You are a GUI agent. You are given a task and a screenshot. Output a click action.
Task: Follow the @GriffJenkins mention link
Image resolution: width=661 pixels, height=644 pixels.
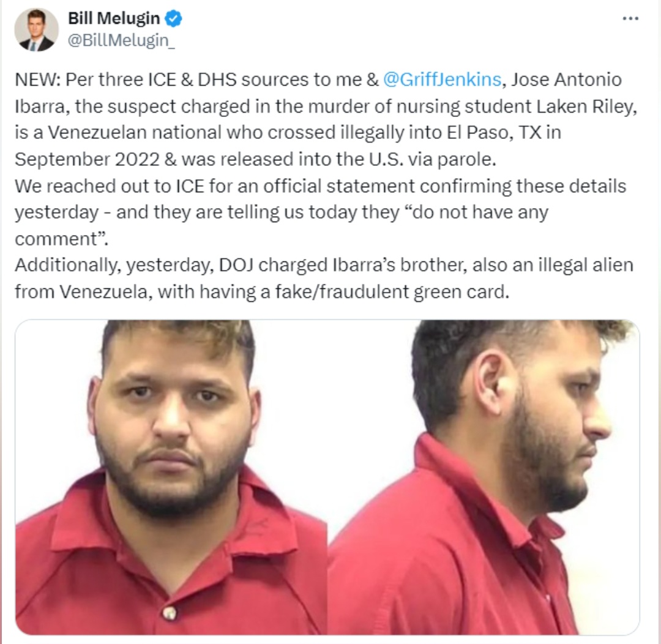point(443,80)
